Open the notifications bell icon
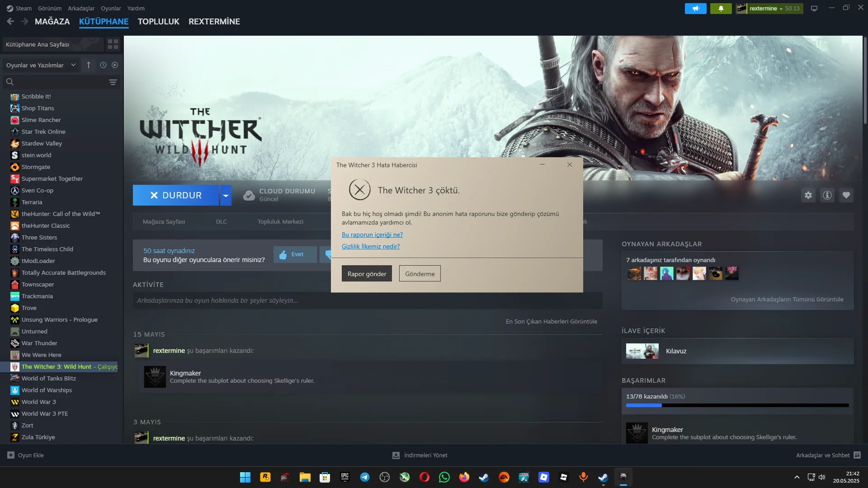Screen dimensions: 868x488 click(721, 8)
